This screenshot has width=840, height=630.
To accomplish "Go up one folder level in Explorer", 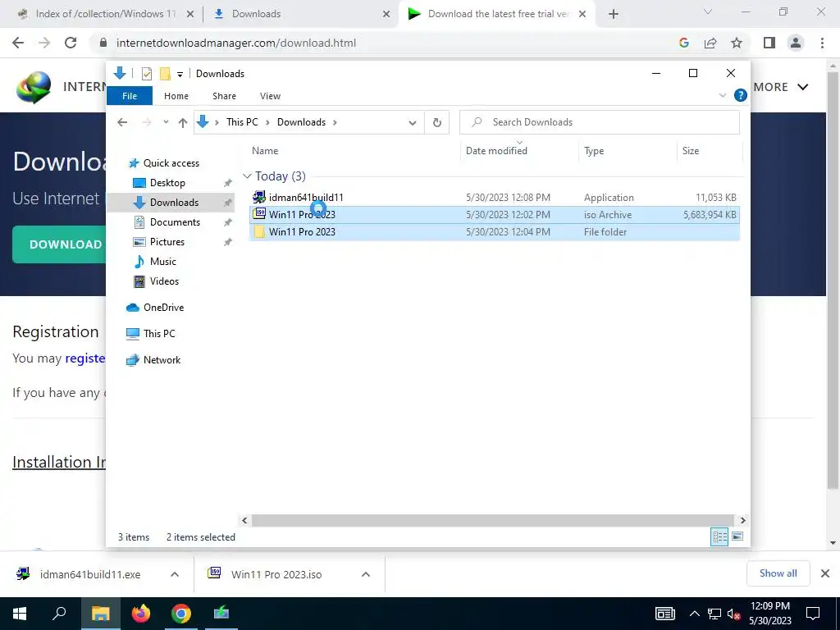I will (x=183, y=123).
